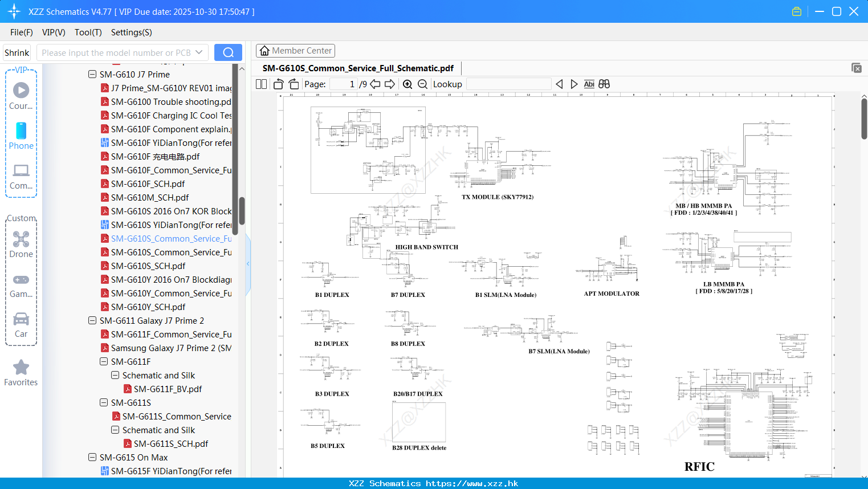
Task: Collapse the SM-G611S node
Action: 104,402
